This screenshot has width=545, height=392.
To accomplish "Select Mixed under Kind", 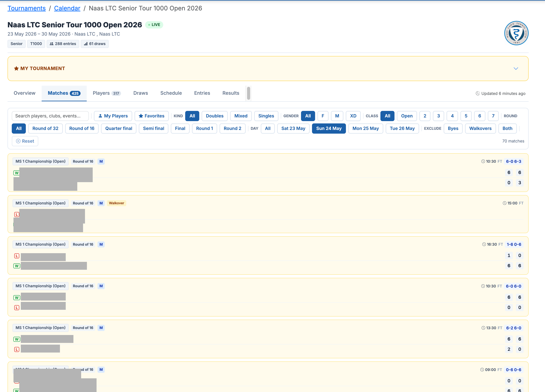I will (241, 116).
